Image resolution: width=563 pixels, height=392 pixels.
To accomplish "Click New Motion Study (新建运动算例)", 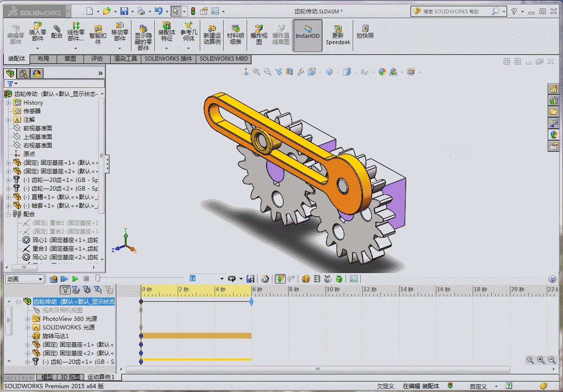I will tap(212, 34).
